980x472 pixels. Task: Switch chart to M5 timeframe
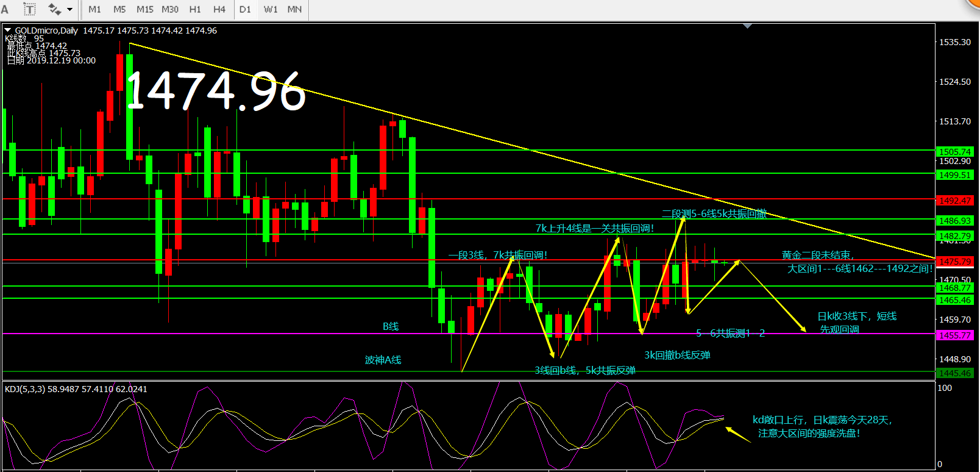(x=119, y=9)
